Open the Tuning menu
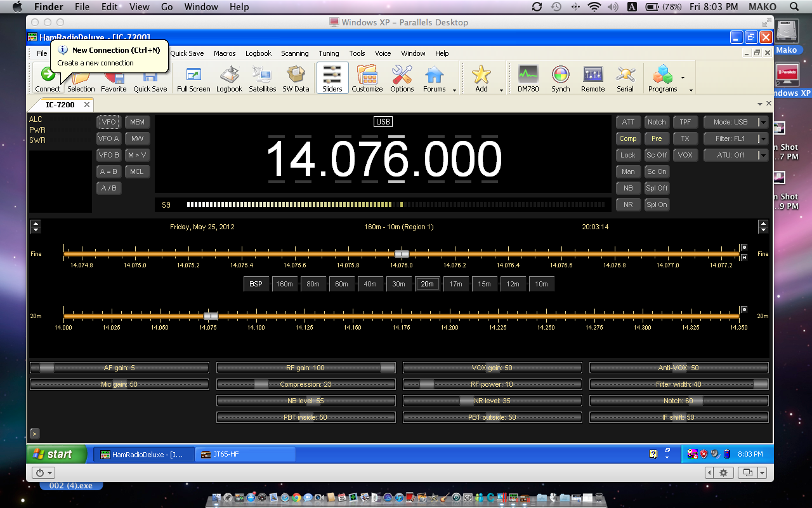The width and height of the screenshot is (812, 508). click(329, 53)
